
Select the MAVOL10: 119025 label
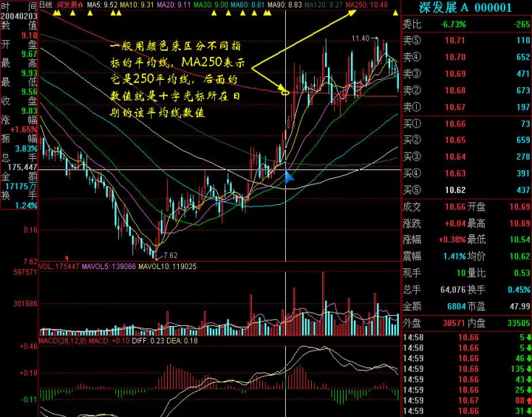[x=167, y=267]
